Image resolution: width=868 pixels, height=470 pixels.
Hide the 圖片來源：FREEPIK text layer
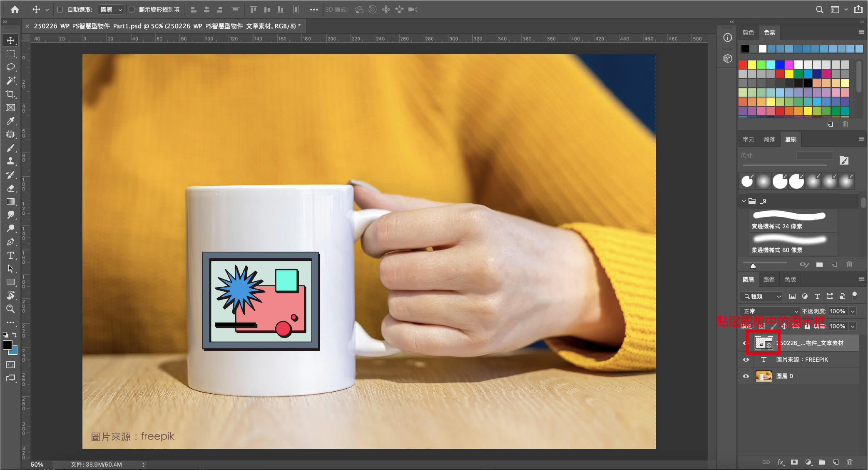pos(746,360)
